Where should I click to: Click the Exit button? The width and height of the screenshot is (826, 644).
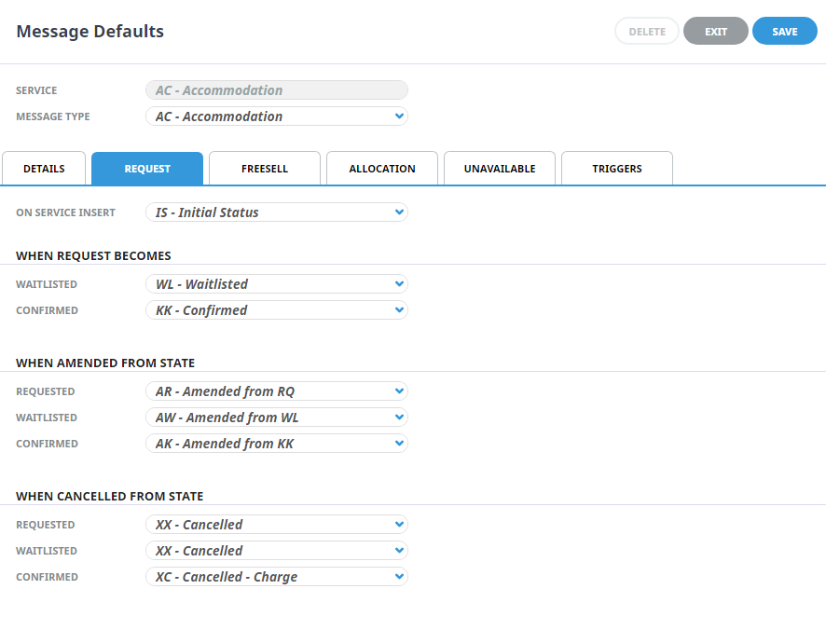pos(715,31)
